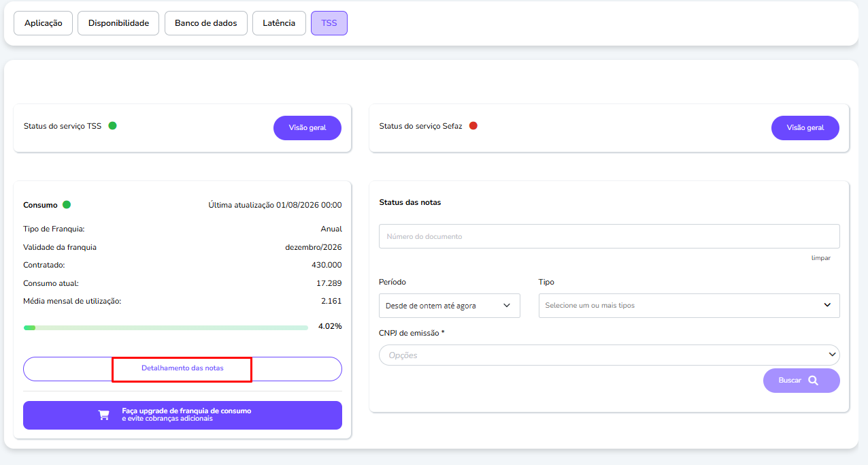
Task: Open Visão geral for TSS service
Action: coord(307,128)
